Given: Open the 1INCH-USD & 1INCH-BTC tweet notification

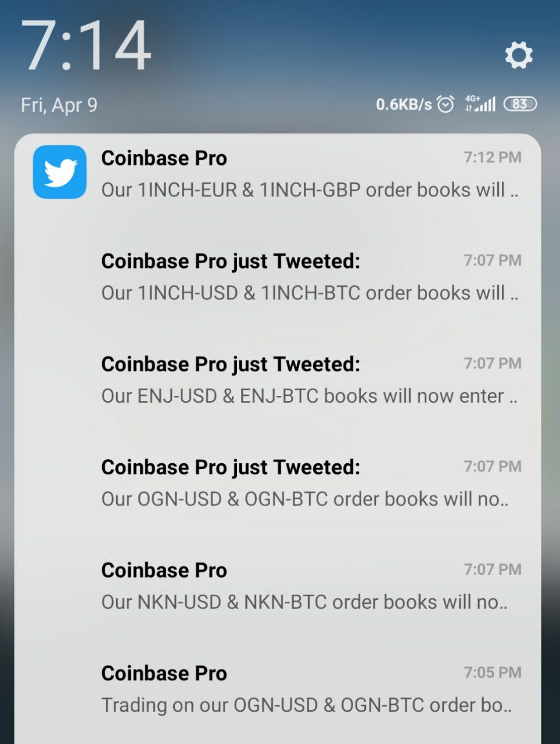Looking at the screenshot, I should click(278, 277).
